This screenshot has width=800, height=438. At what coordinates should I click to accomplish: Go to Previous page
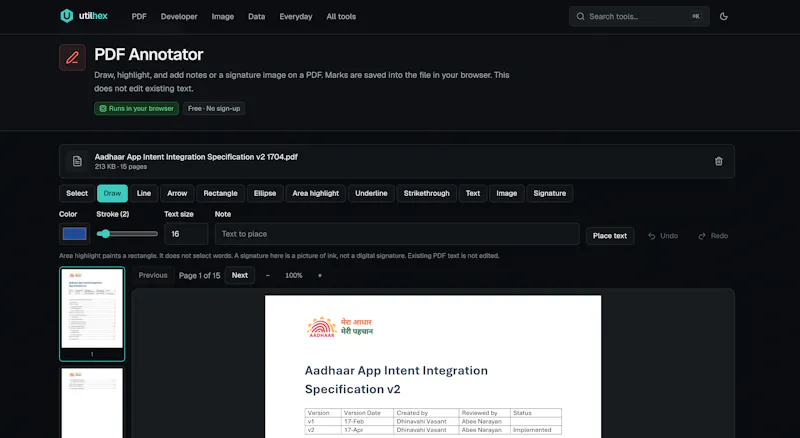153,275
